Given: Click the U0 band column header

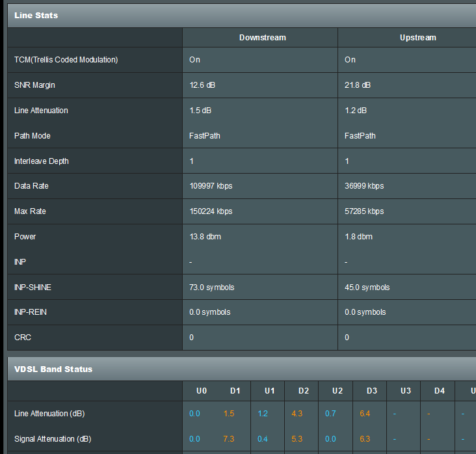Looking at the screenshot, I should tap(202, 391).
